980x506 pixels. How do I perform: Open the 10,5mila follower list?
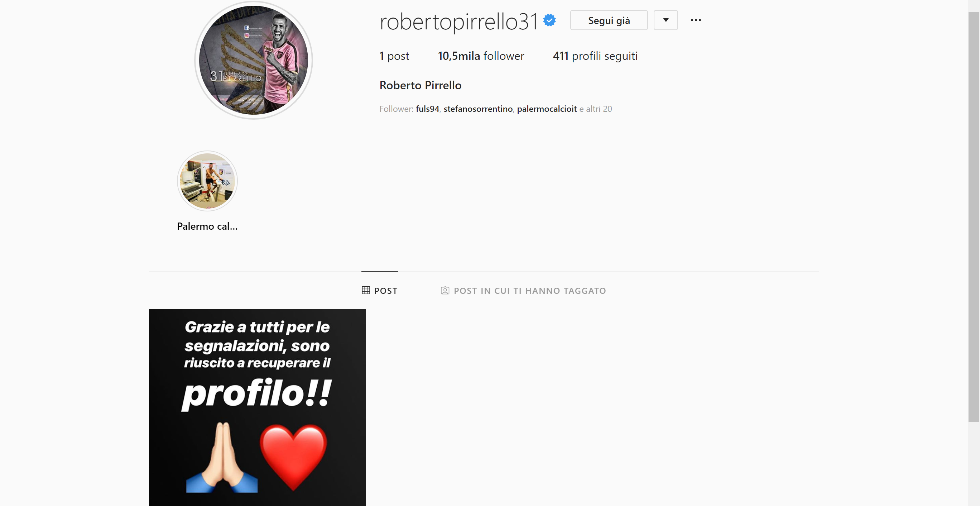click(x=481, y=56)
